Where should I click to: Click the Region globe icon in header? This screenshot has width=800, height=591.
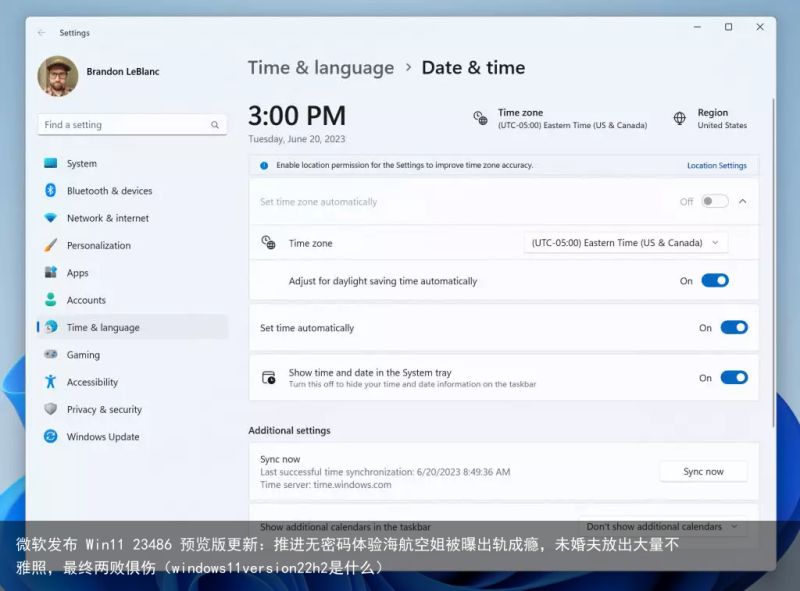680,118
